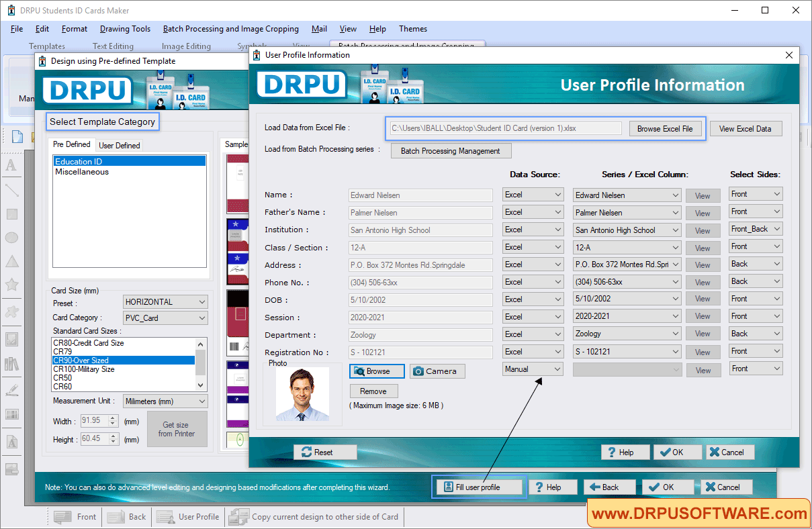Open Measurement Unit dropdown
The height and width of the screenshot is (529, 812).
pyautogui.click(x=165, y=401)
